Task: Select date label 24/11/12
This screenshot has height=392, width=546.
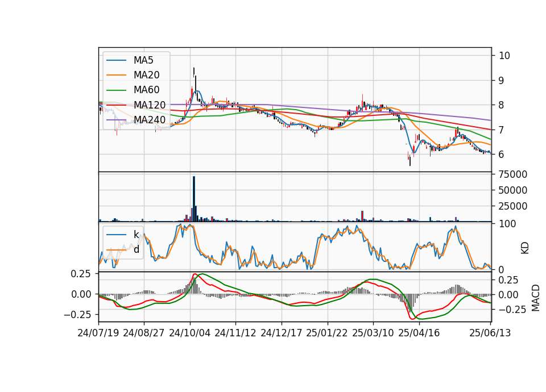Action: 235,333
